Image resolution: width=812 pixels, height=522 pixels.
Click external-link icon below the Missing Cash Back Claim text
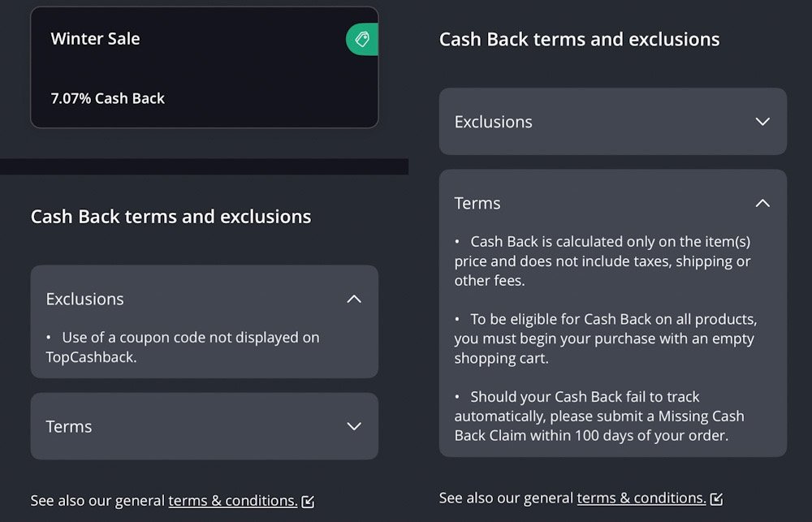point(716,498)
